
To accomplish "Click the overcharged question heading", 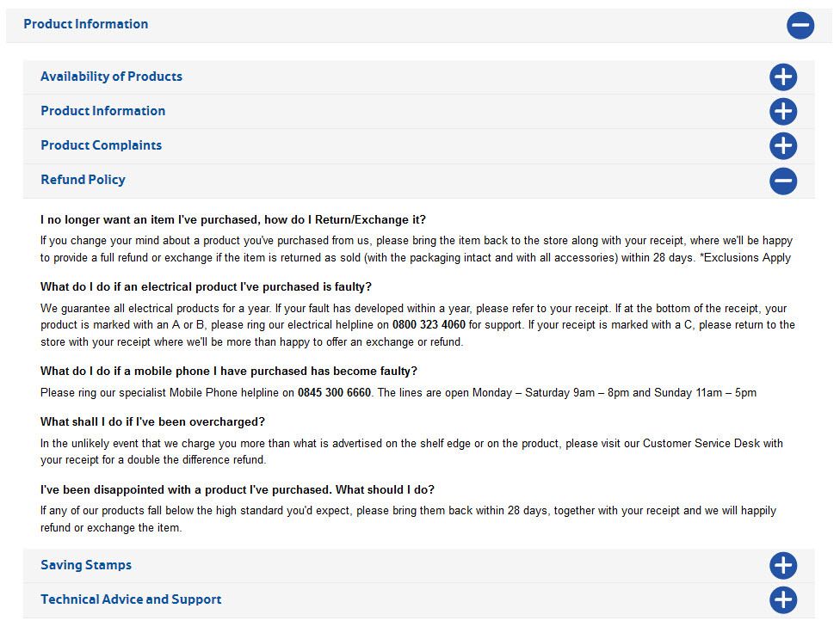I will tap(152, 421).
